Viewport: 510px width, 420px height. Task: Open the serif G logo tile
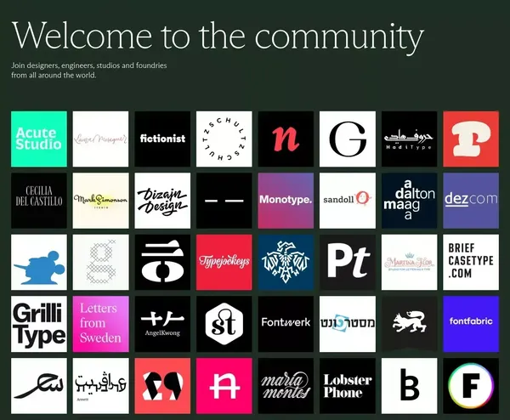click(x=348, y=139)
